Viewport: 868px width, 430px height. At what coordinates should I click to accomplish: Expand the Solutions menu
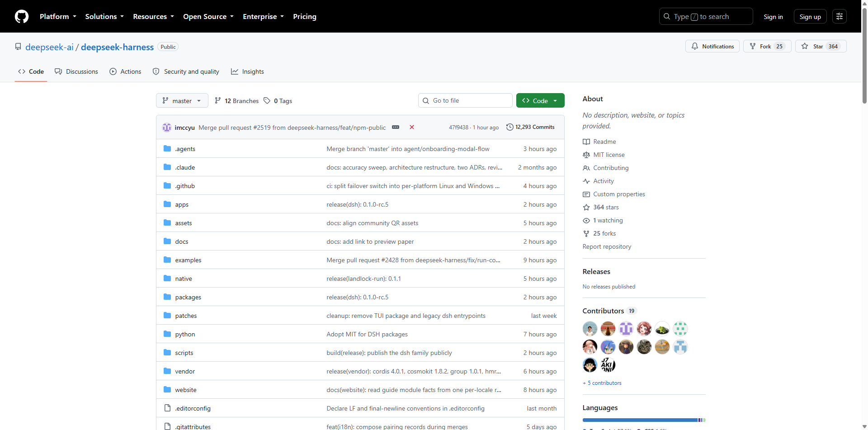(x=104, y=16)
